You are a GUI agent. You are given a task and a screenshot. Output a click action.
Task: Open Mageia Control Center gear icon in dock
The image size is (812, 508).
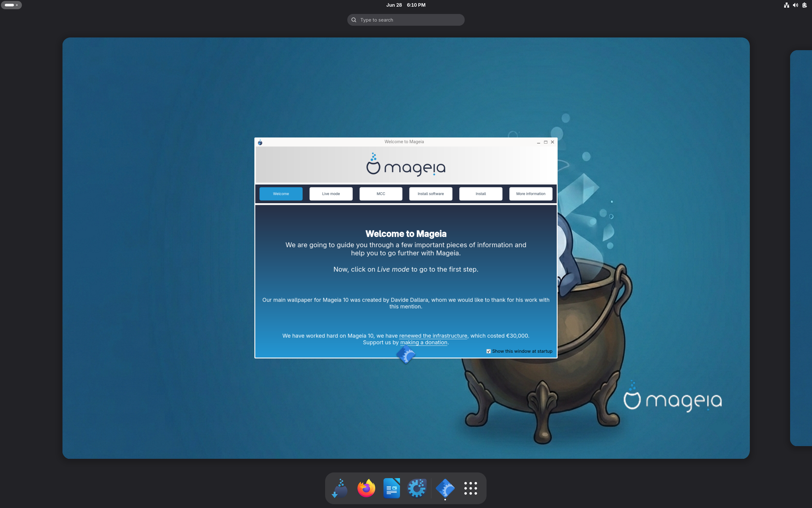point(417,488)
